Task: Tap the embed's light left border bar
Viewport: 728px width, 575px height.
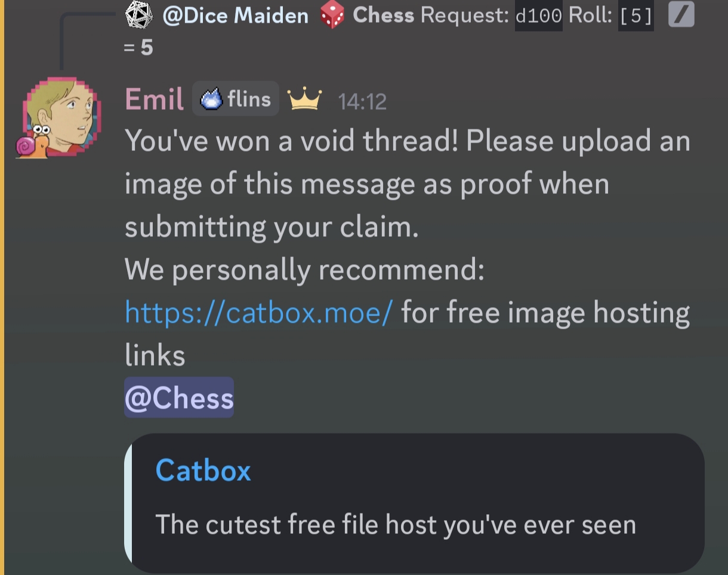Action: [128, 503]
